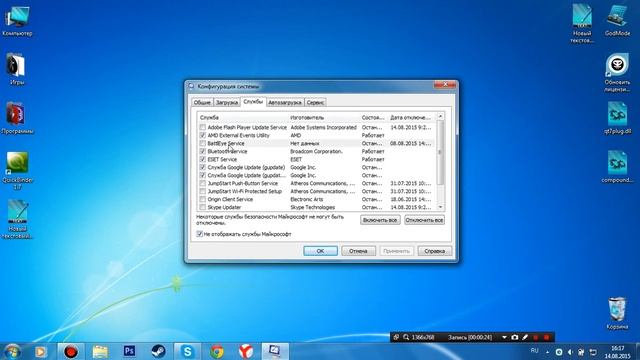Screen dimensions: 640x360
Task: Switch to the Общие tab
Action: [202, 102]
